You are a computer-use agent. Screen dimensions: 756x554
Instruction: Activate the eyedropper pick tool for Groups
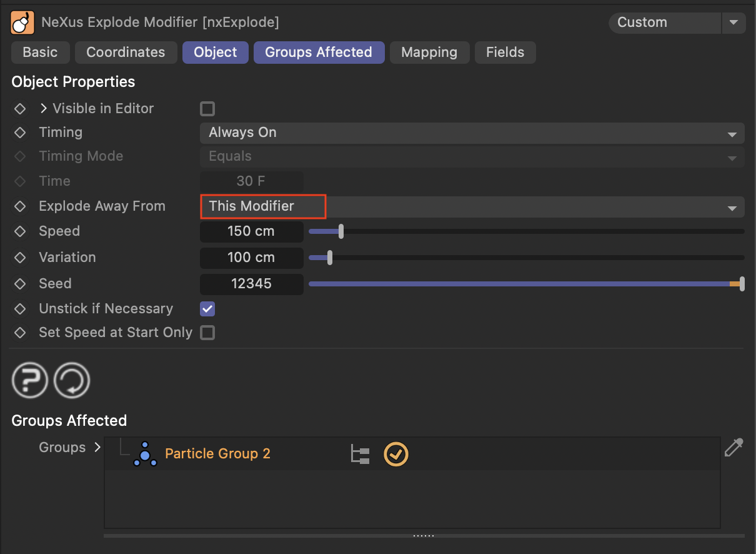coord(734,448)
